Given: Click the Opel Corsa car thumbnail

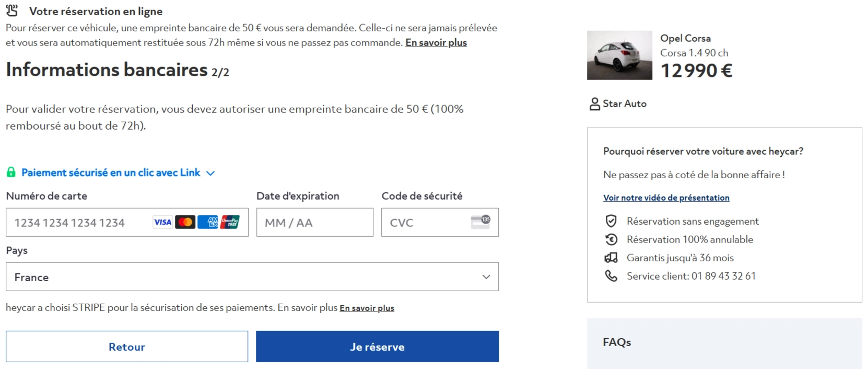Looking at the screenshot, I should (x=619, y=55).
